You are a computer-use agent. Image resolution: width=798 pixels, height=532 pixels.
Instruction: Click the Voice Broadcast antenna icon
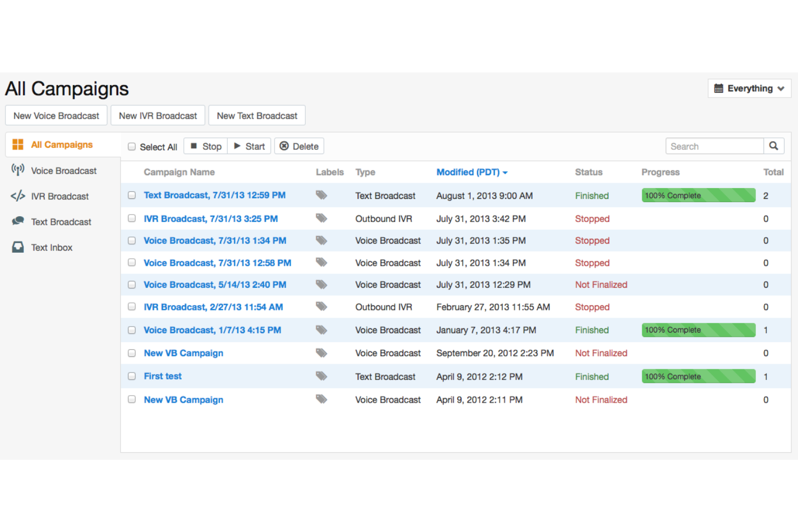pyautogui.click(x=18, y=170)
